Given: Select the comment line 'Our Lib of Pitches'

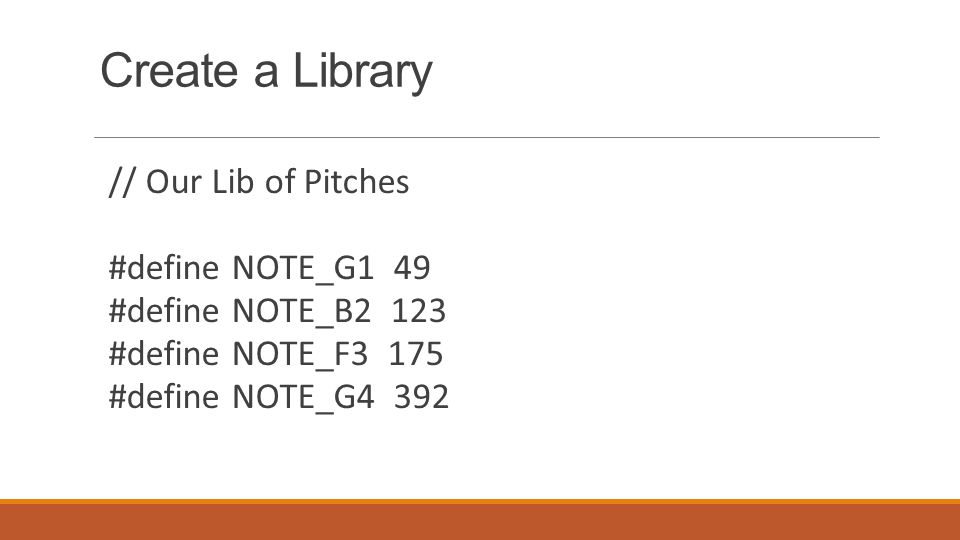Looking at the screenshot, I should [259, 182].
